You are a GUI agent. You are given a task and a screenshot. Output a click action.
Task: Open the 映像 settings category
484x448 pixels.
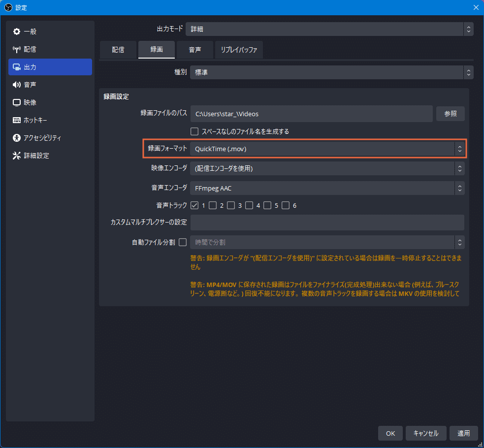point(50,102)
